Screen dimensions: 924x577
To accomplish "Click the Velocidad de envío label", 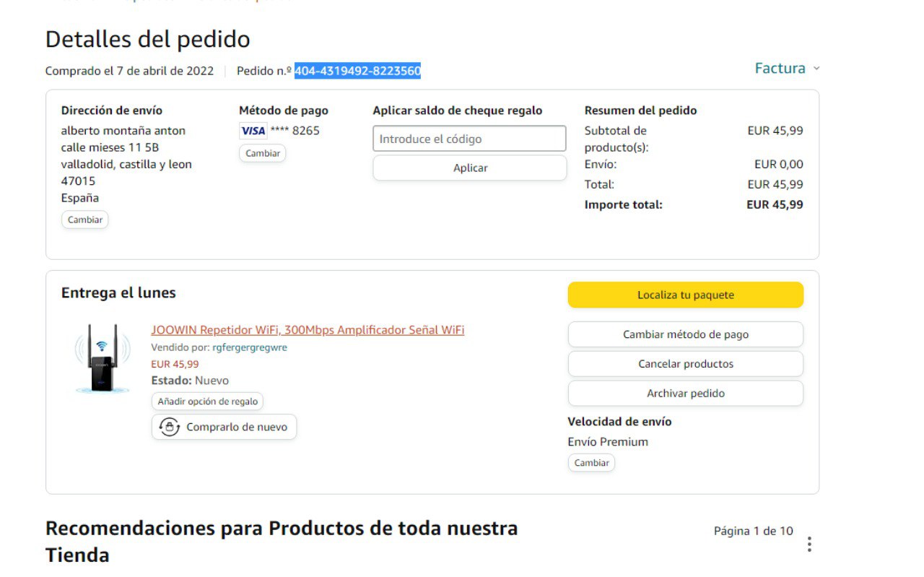I will (x=619, y=422).
